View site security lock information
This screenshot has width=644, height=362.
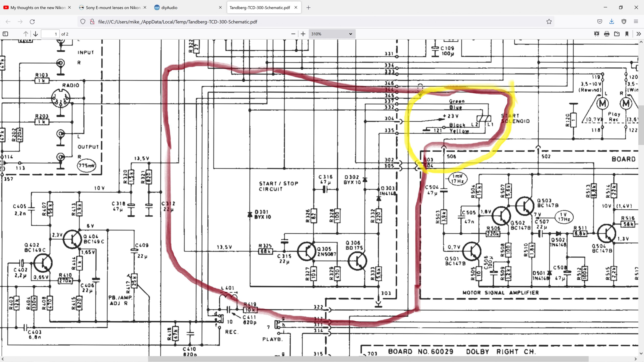click(x=92, y=22)
